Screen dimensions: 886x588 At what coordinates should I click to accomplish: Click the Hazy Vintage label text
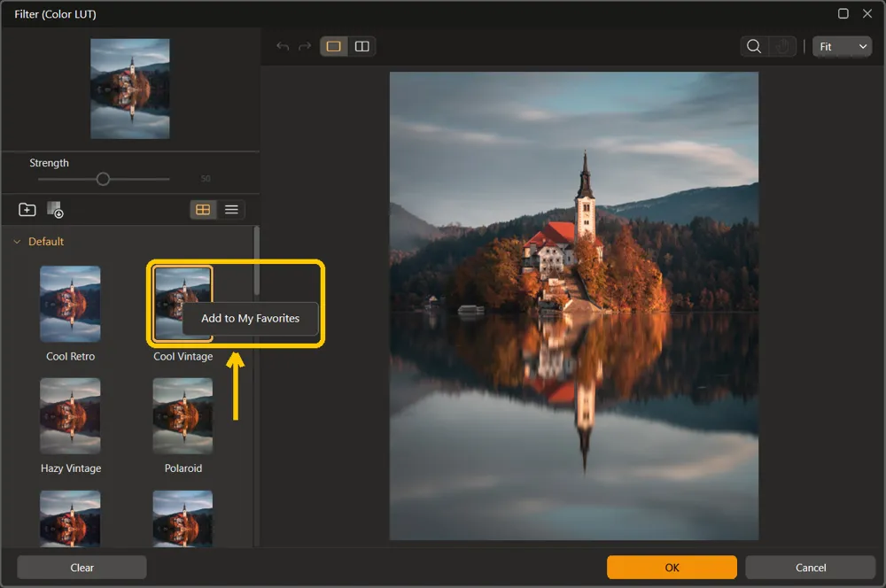coord(71,468)
